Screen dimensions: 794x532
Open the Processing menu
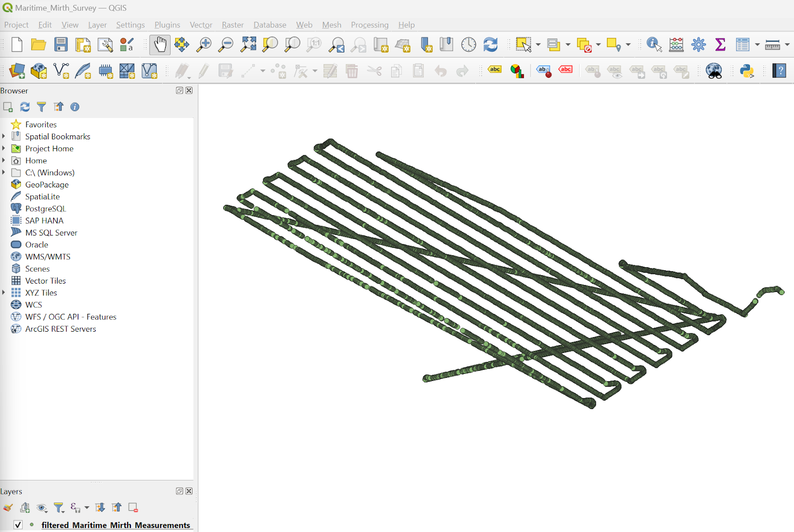click(x=369, y=25)
